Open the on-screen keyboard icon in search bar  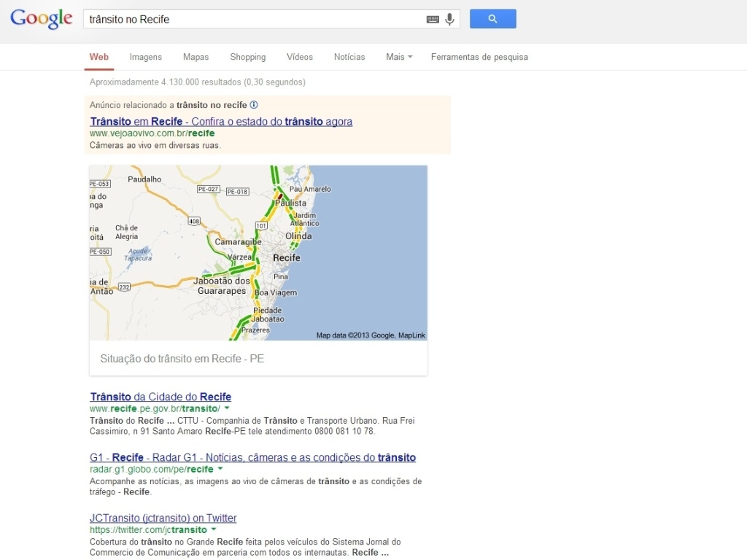pos(433,20)
